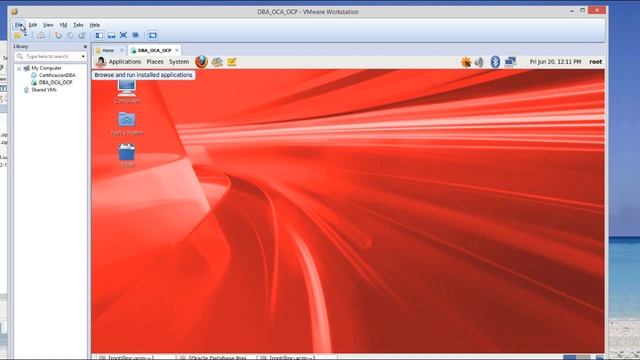Open the guest System menu
This screenshot has width=640, height=360.
point(179,62)
